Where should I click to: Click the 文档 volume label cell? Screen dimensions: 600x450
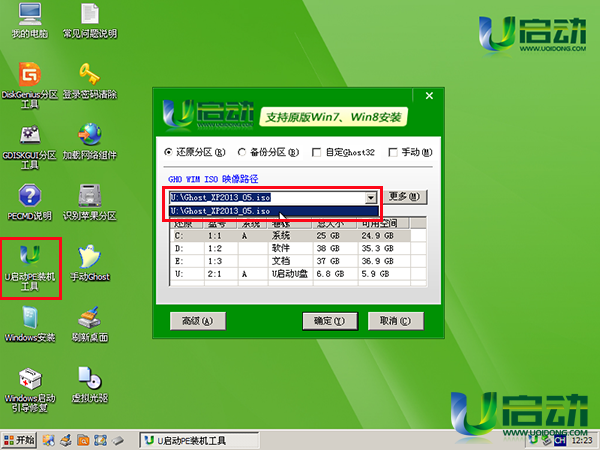281,261
